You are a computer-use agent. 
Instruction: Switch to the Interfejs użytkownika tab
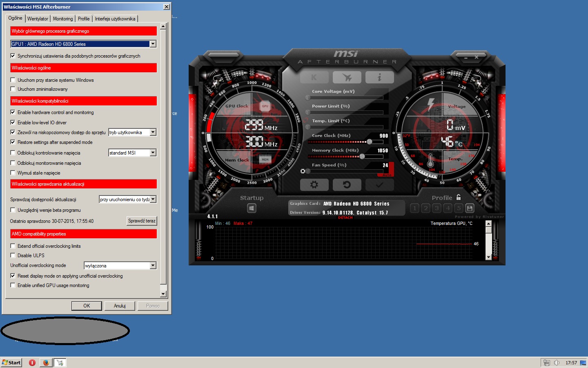tap(115, 19)
